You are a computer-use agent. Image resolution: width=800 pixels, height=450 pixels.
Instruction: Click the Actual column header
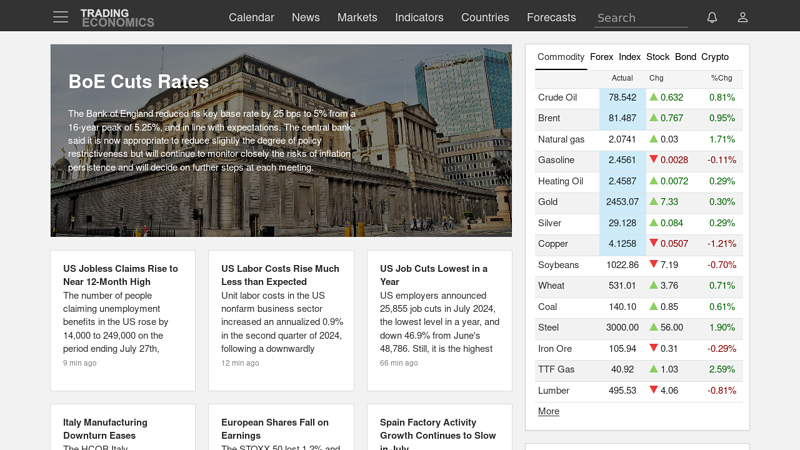pyautogui.click(x=622, y=78)
